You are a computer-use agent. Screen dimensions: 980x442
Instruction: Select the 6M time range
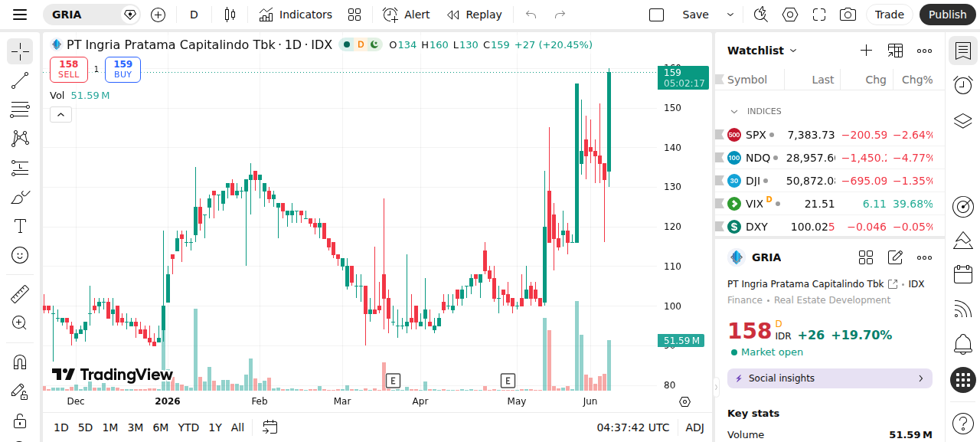tap(161, 427)
